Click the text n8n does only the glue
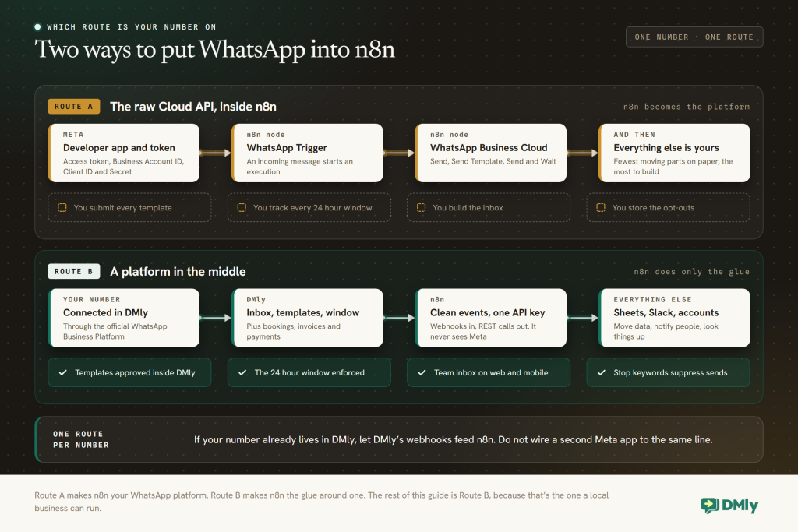Viewport: 798px width, 532px height. (692, 272)
